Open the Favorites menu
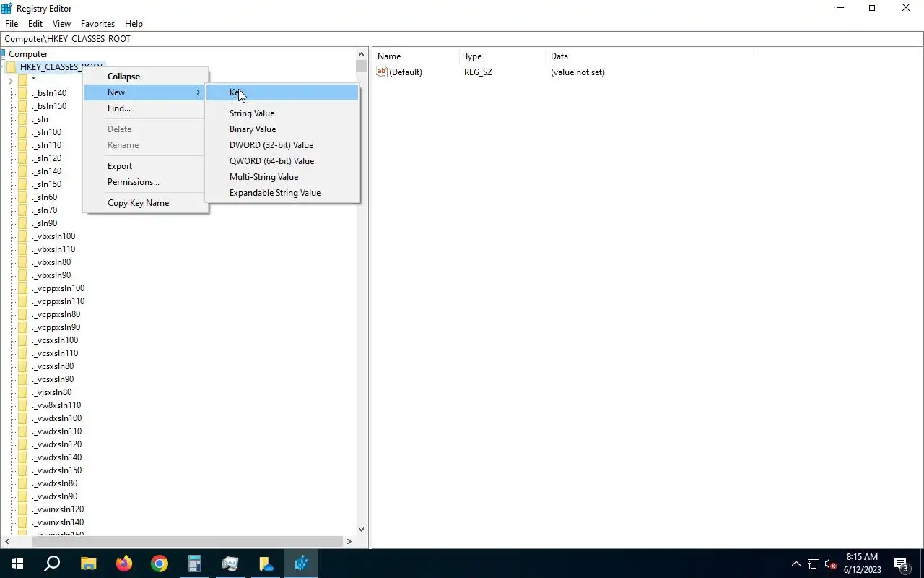 (98, 24)
